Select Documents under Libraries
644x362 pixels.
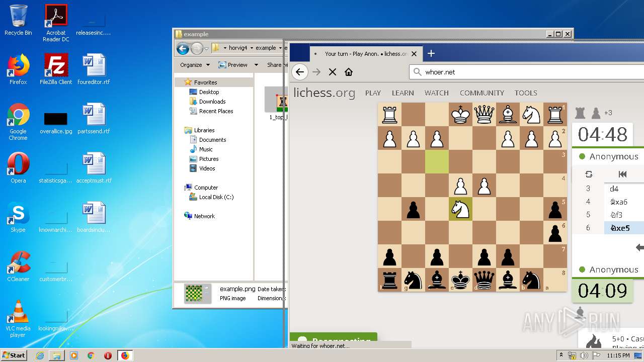[x=212, y=140]
